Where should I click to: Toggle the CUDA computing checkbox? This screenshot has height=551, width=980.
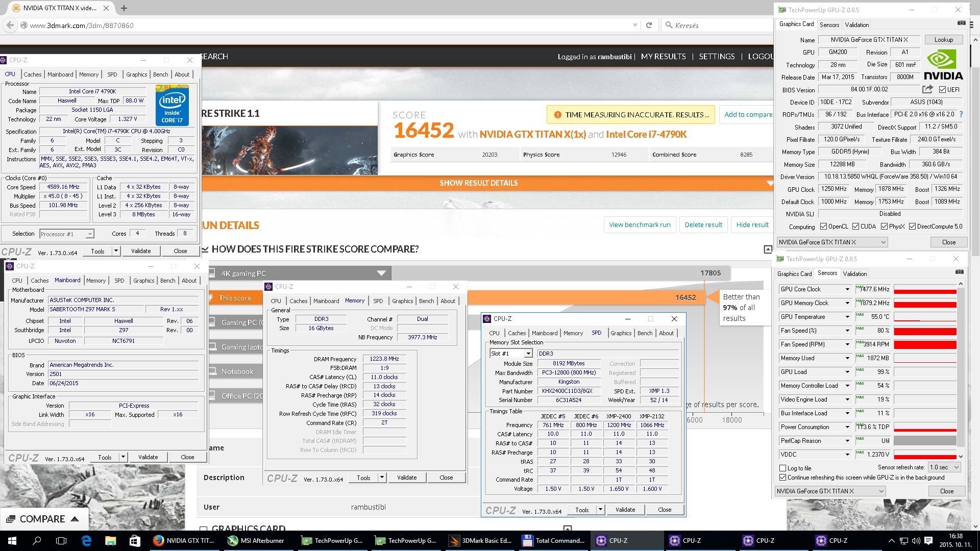[x=855, y=227]
